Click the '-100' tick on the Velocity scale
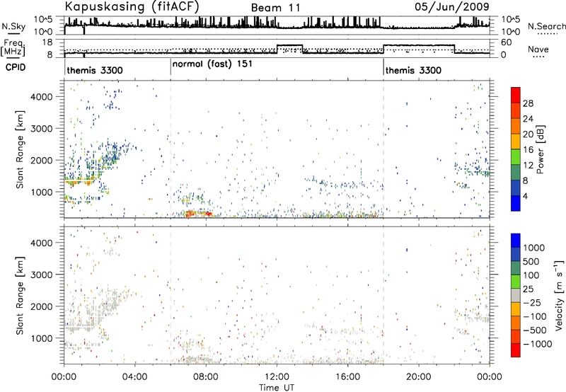 coord(535,316)
